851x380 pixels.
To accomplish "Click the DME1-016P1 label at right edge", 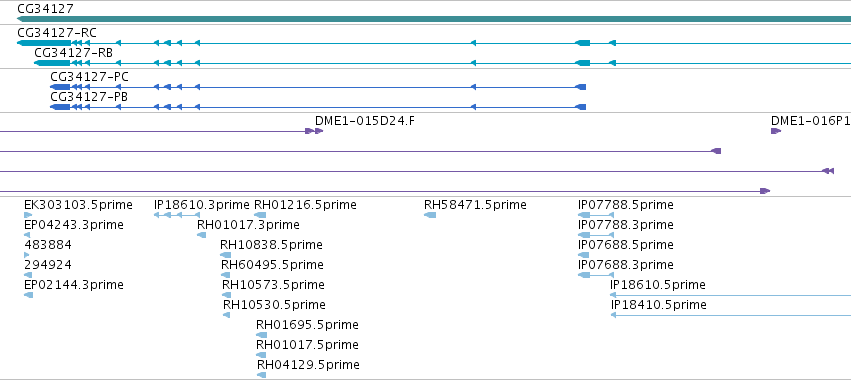I will [x=811, y=121].
